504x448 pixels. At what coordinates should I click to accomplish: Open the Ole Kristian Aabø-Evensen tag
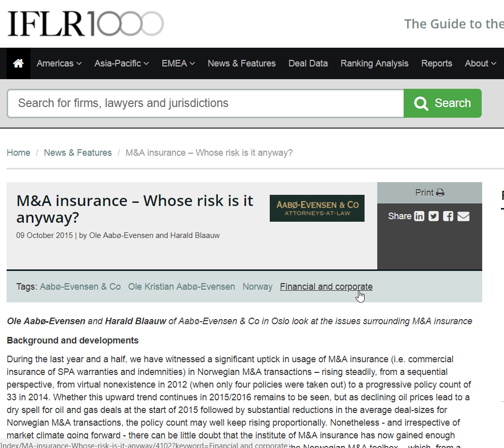[182, 286]
